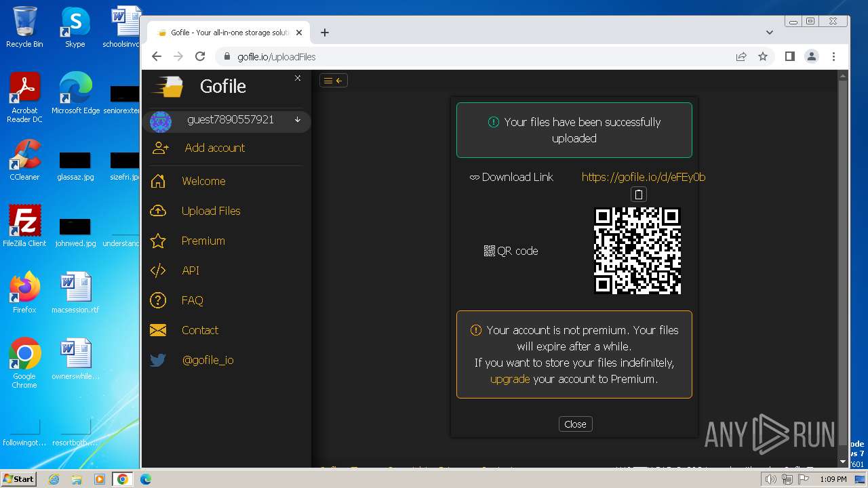
Task: Open File Explorer folder on taskbar
Action: coord(77,479)
